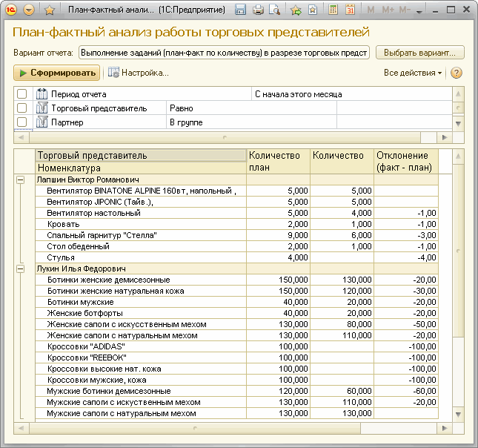478x448 pixels.
Task: Click Сформировать to generate the report
Action: tap(57, 73)
